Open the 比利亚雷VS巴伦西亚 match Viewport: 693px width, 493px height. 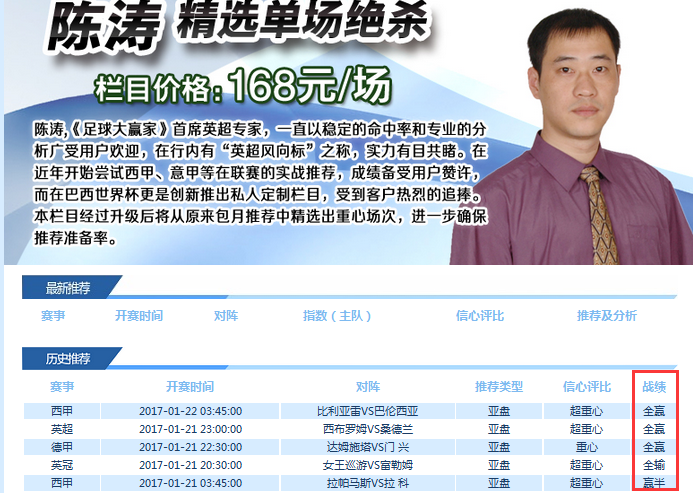pos(368,411)
